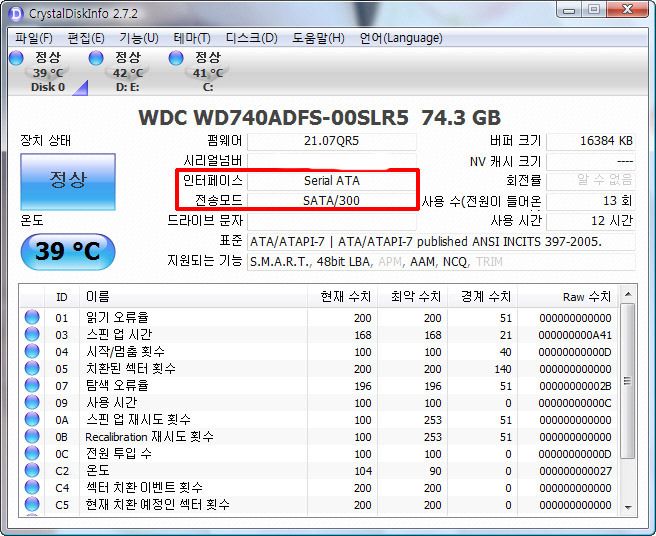Select the 치환된 섹터 횟수 attribute row

coord(320,369)
